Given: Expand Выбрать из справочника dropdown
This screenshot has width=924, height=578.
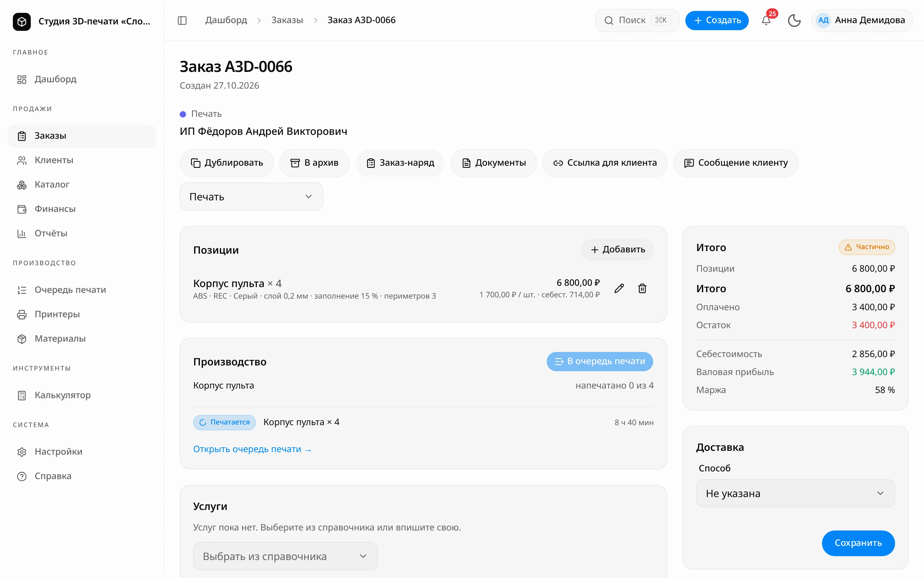Looking at the screenshot, I should [x=285, y=556].
